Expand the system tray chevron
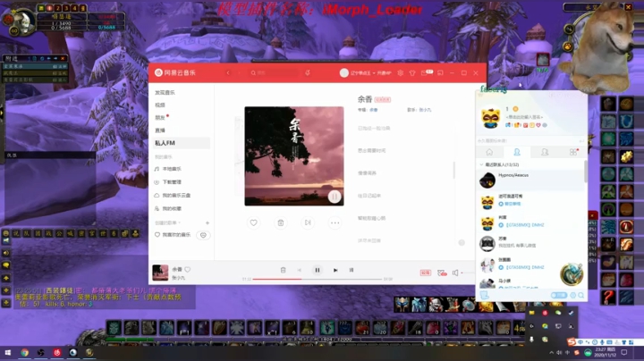 551,353
